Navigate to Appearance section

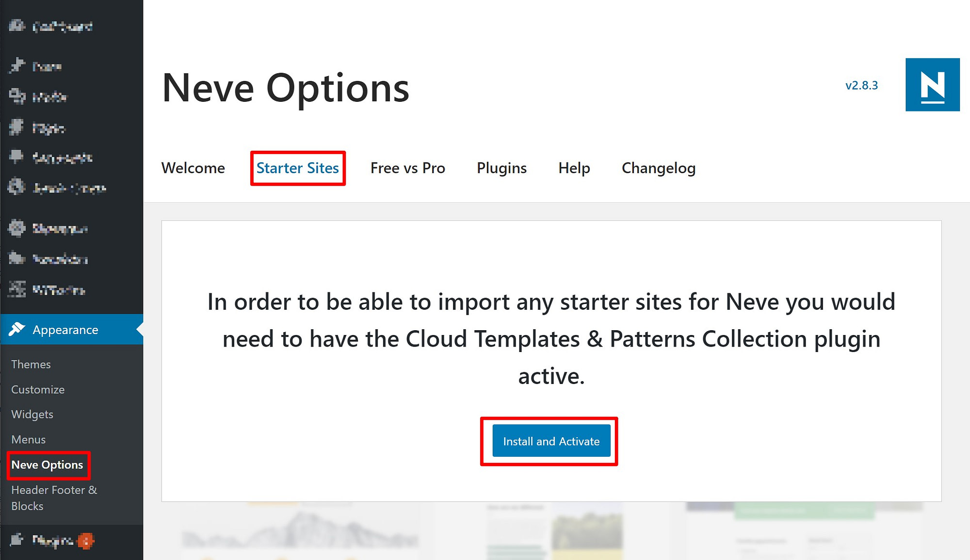(66, 329)
